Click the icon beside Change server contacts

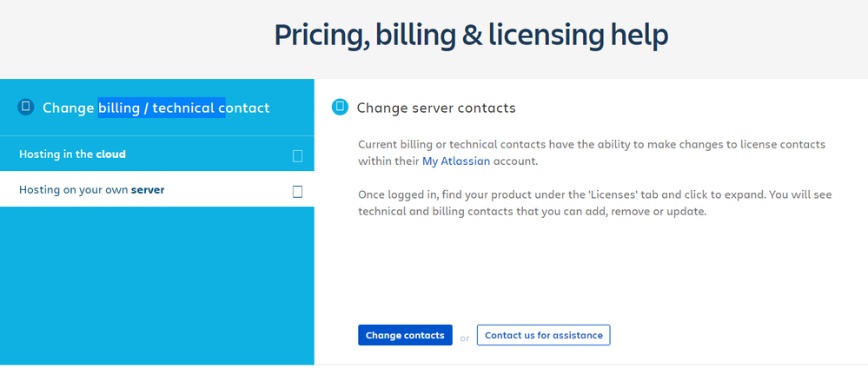(340, 107)
